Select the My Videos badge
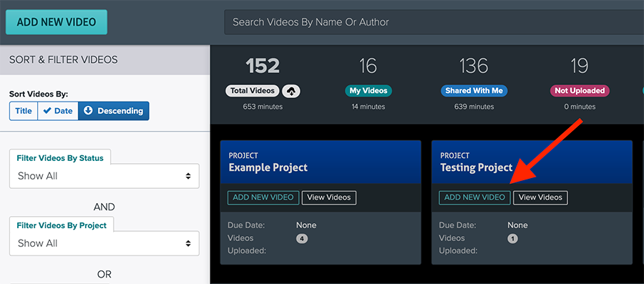The height and width of the screenshot is (284, 644). [369, 91]
